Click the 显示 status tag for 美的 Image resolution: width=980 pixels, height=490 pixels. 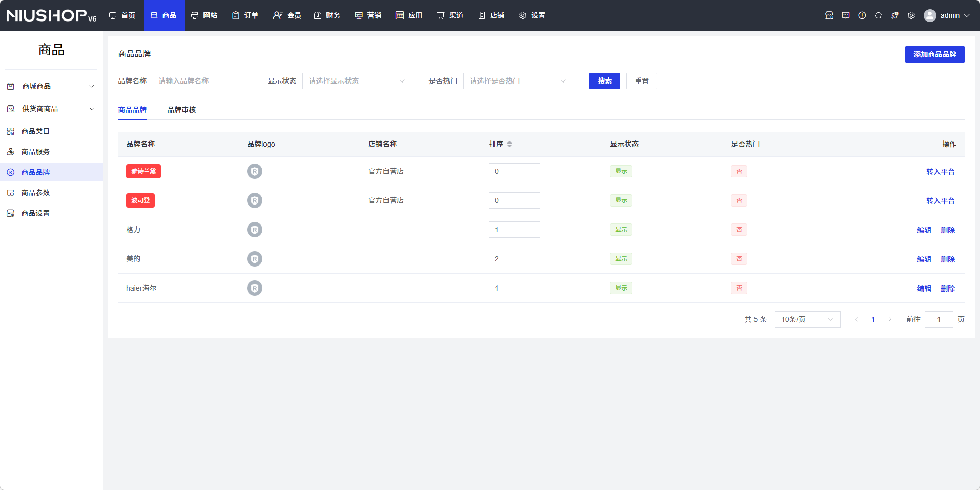[x=621, y=259]
